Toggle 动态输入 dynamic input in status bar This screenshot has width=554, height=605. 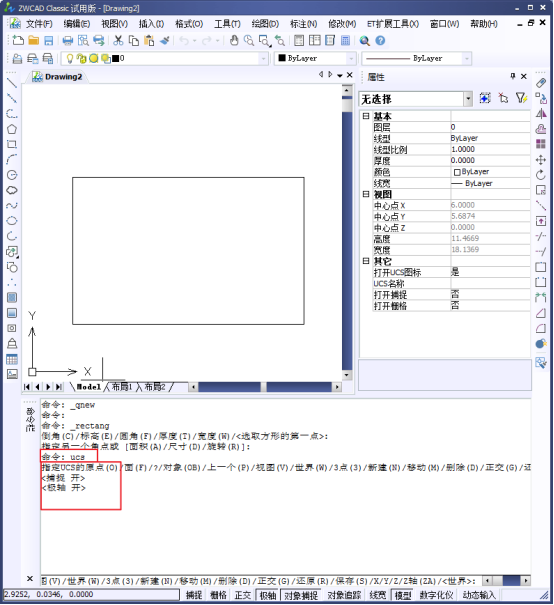pos(478,595)
